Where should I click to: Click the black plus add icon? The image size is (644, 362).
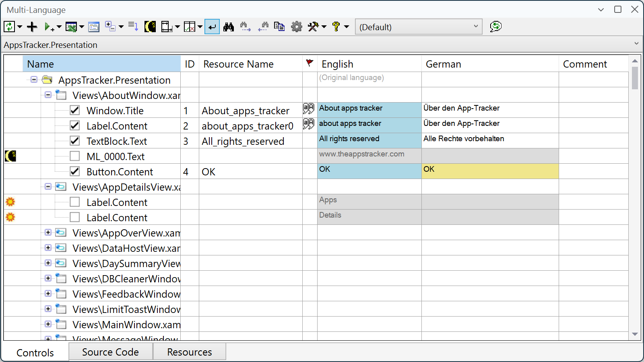pyautogui.click(x=32, y=27)
